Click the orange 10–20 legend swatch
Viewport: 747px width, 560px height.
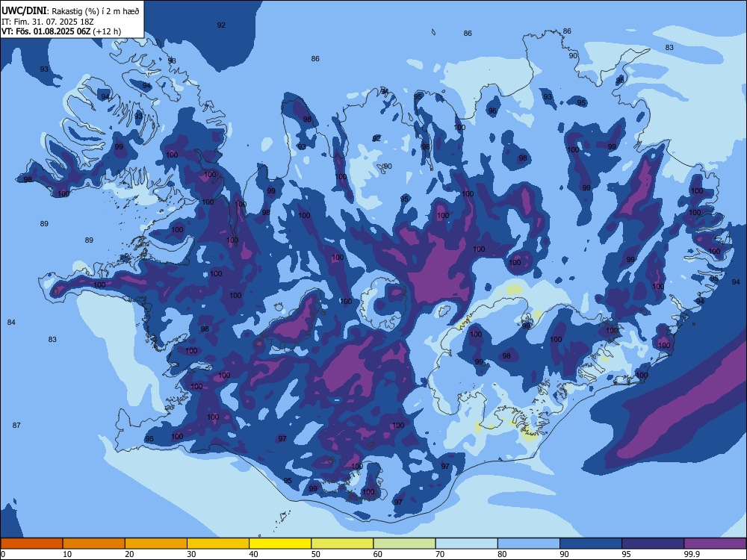coord(94,544)
